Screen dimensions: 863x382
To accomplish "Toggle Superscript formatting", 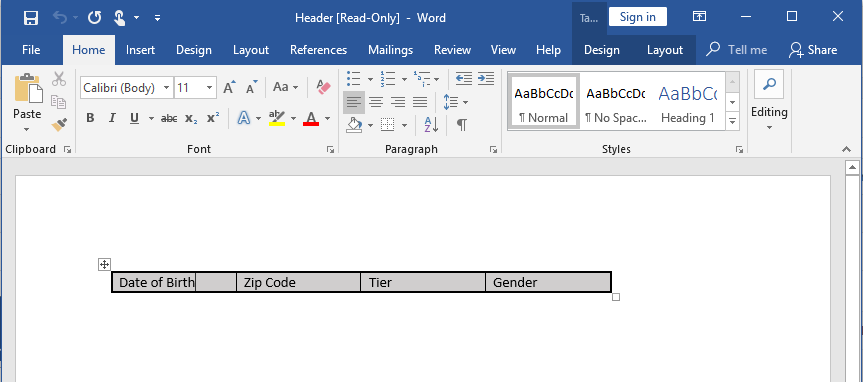I will pyautogui.click(x=213, y=118).
